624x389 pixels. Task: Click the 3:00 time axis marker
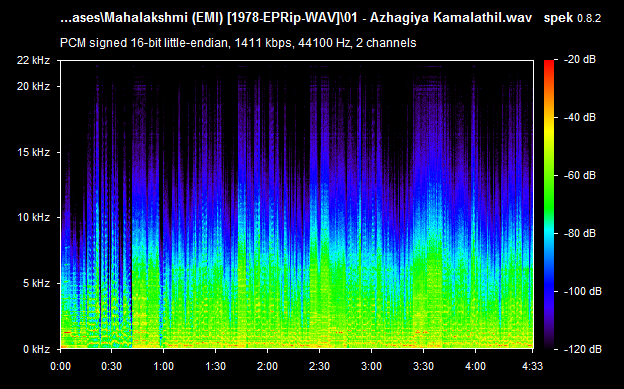pyautogui.click(x=371, y=366)
